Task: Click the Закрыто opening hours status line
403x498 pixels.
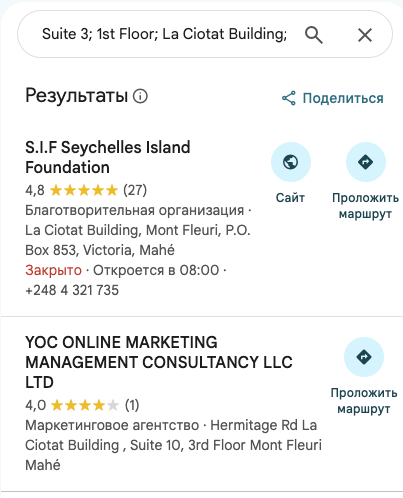Action: (x=126, y=270)
